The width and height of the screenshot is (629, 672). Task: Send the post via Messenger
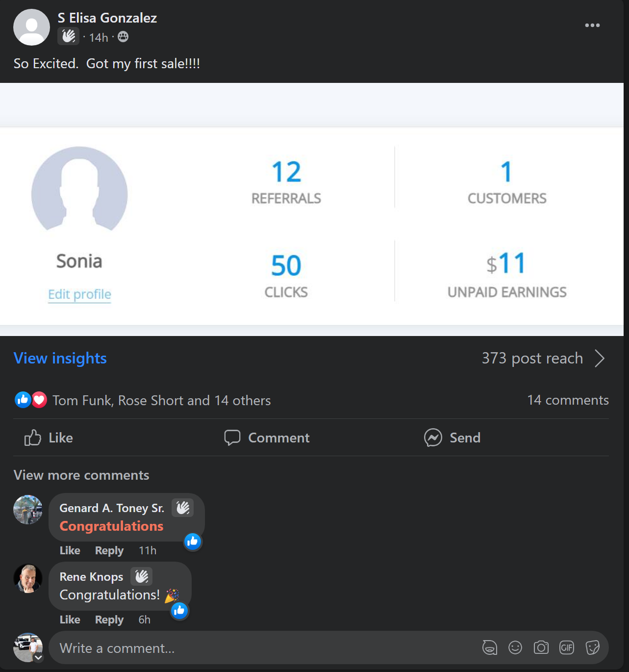tap(453, 438)
